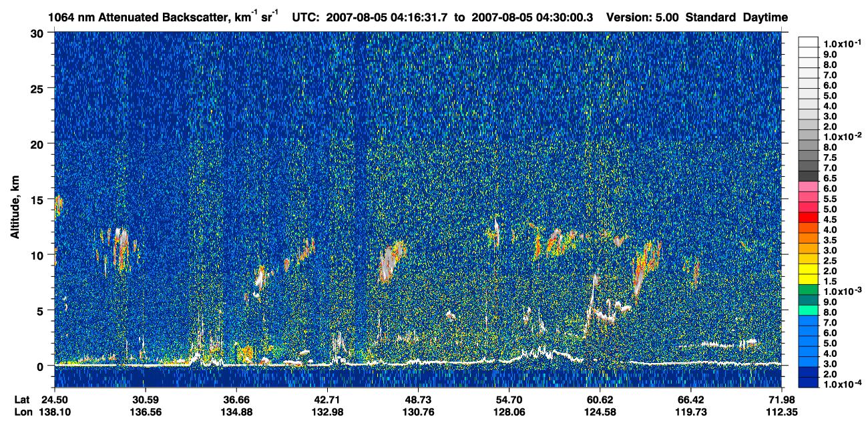Choose the dark teal swatch labeled 9.0

[x=808, y=300]
